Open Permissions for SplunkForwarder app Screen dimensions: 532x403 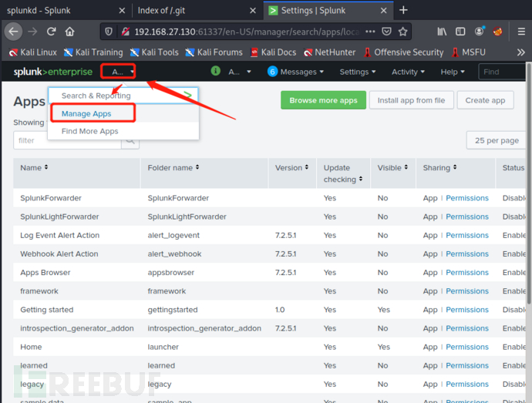click(467, 198)
